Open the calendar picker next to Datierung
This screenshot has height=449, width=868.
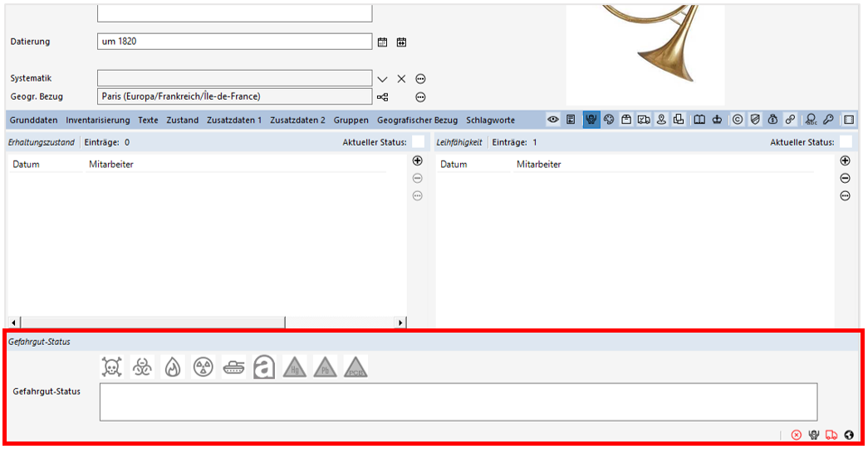tap(383, 42)
